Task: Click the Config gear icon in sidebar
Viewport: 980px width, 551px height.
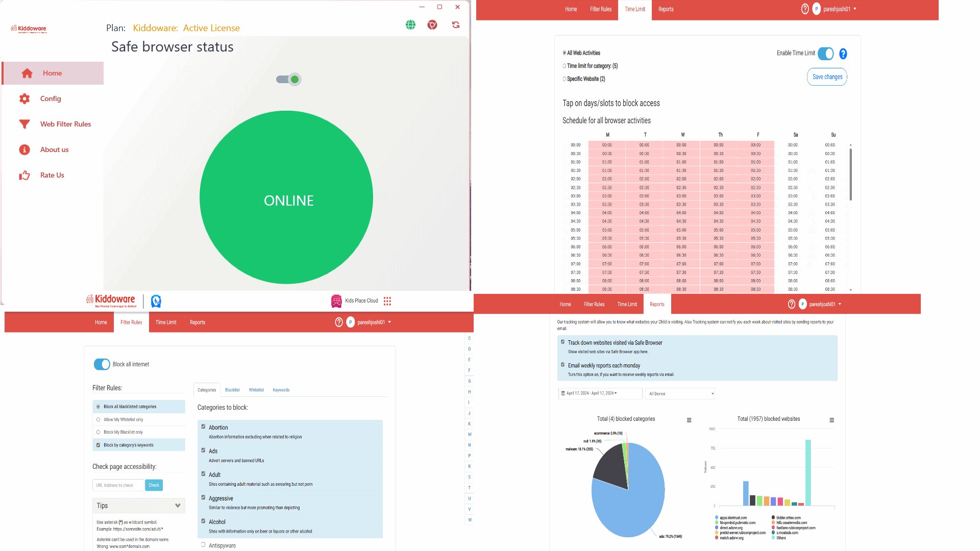Action: tap(24, 98)
